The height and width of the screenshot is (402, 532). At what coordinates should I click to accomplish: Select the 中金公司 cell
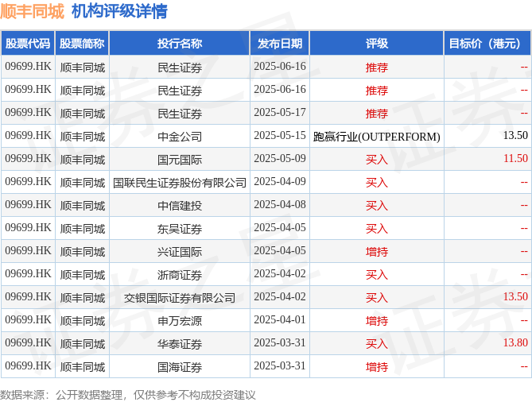180,137
